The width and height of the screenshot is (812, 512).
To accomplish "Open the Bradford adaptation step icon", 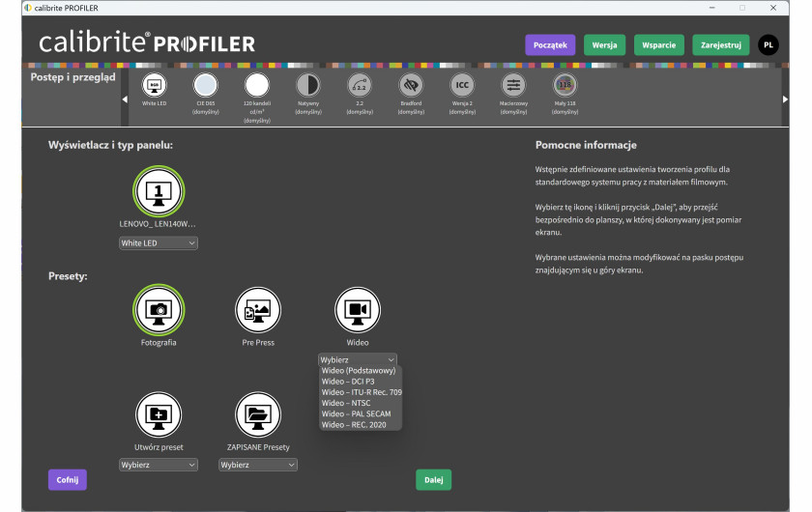I will (x=411, y=85).
